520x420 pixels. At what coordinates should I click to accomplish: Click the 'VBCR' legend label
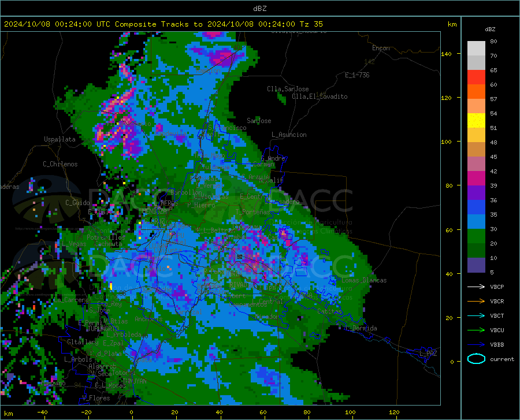pyautogui.click(x=497, y=302)
